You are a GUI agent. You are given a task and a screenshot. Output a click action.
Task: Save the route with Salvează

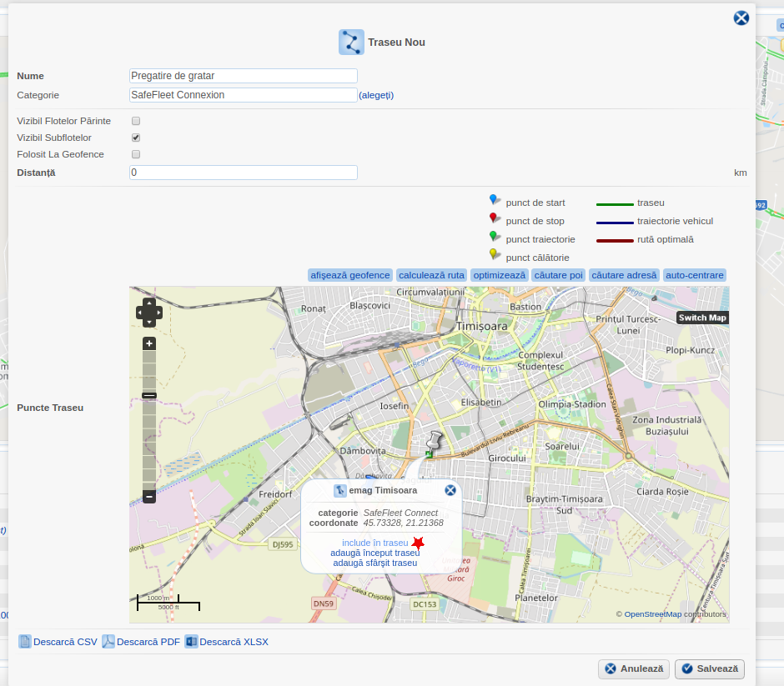tap(709, 668)
